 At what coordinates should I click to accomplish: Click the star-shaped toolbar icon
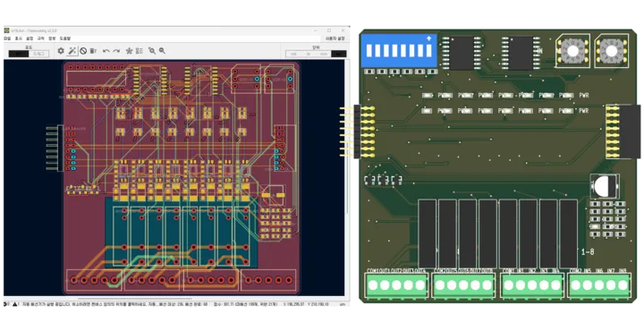[x=129, y=51]
